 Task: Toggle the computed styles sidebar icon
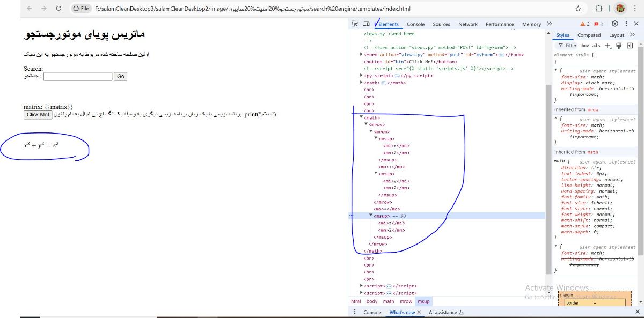click(630, 46)
